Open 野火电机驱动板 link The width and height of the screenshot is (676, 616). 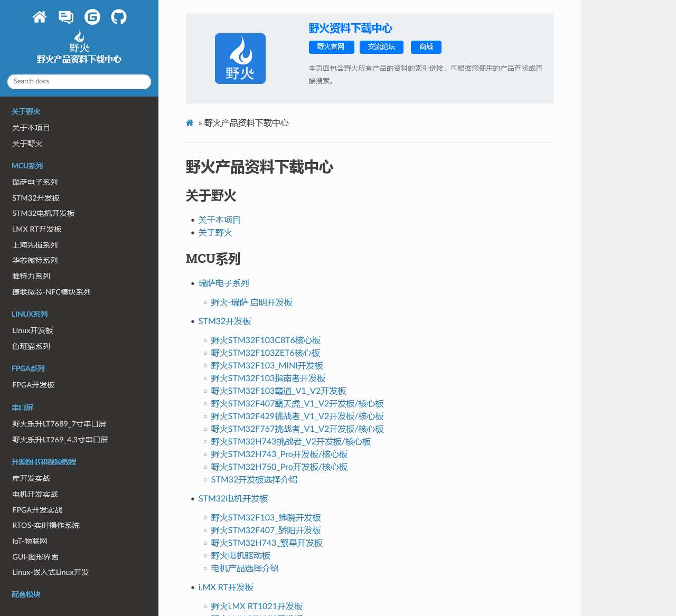(x=240, y=556)
